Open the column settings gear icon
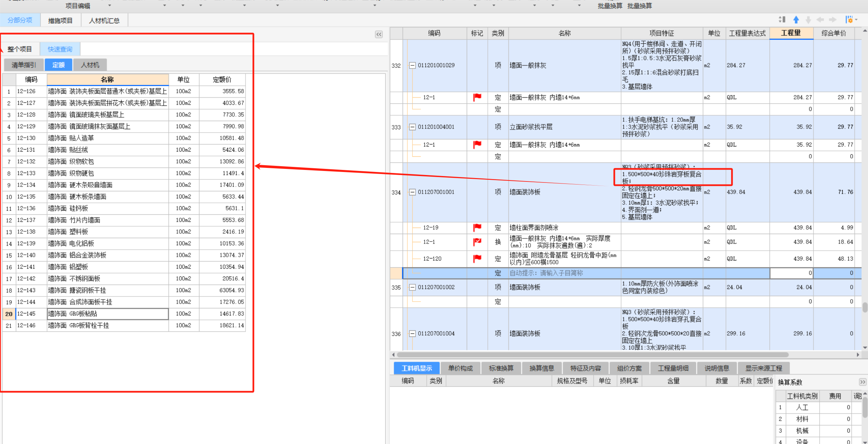868x444 pixels. pos(849,20)
